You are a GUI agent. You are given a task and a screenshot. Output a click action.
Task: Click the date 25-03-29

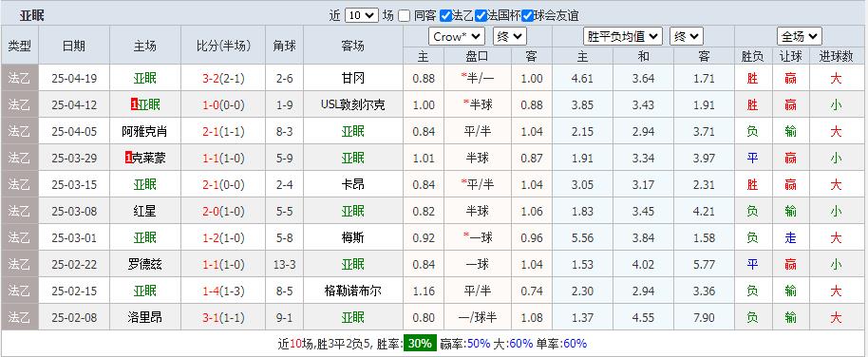tap(74, 159)
